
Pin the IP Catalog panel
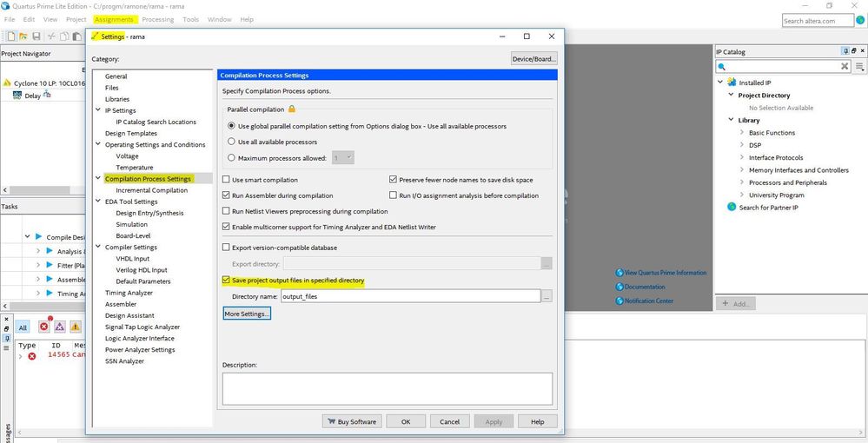point(846,51)
